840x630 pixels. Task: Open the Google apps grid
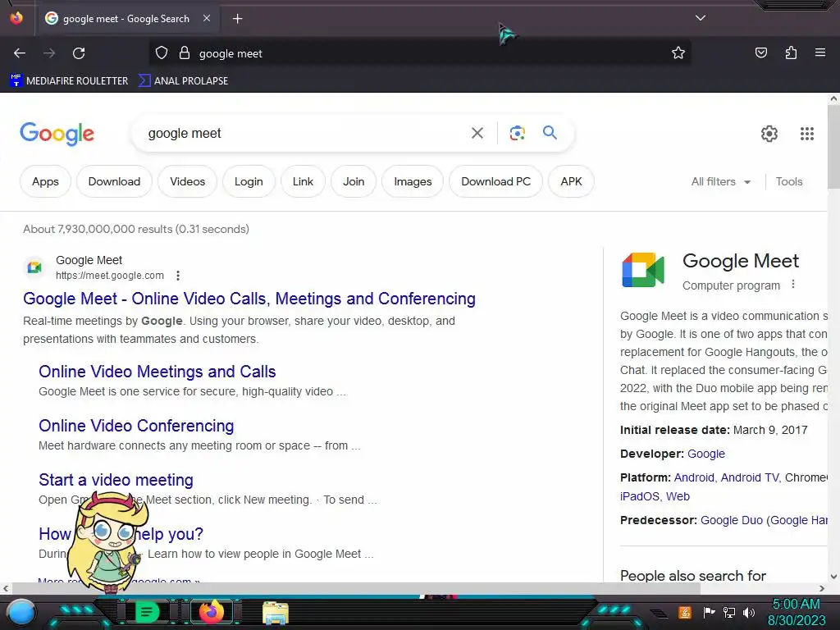point(807,134)
